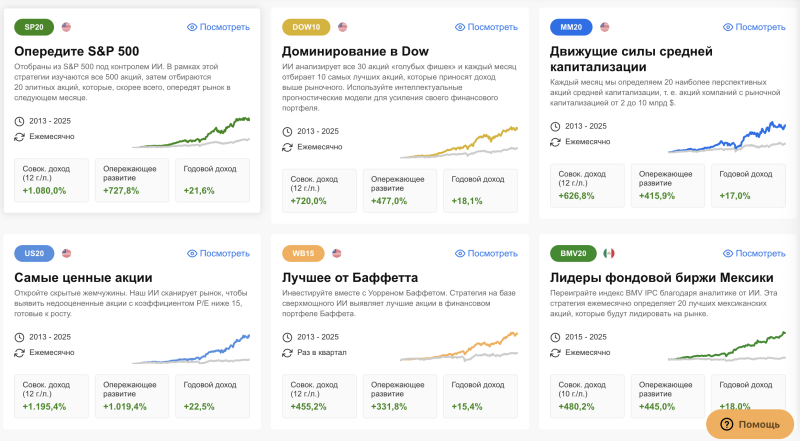This screenshot has width=800, height=441.
Task: Click the refresh icon beside «Раз в квартал»
Action: (288, 353)
